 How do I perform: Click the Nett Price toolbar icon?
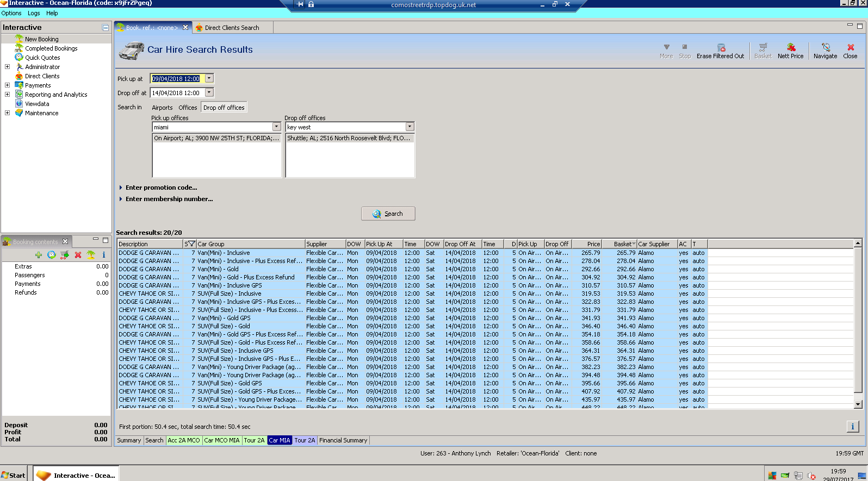point(791,48)
